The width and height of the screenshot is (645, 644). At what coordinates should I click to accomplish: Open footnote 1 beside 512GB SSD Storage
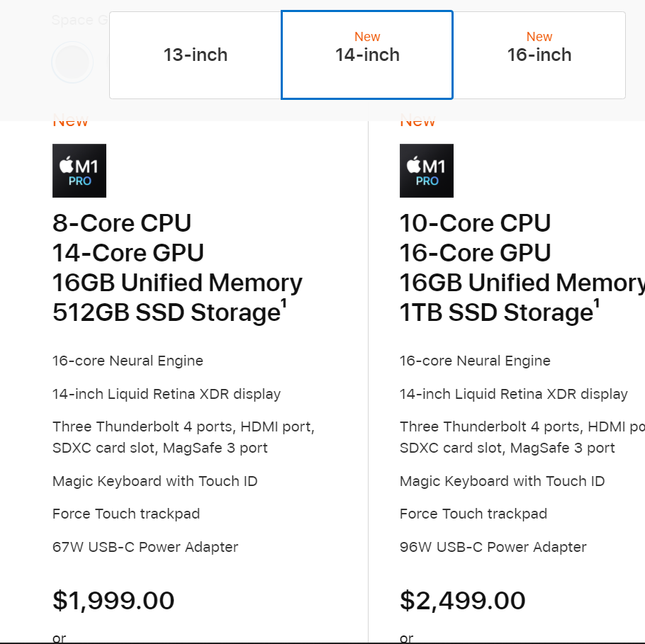pyautogui.click(x=284, y=303)
